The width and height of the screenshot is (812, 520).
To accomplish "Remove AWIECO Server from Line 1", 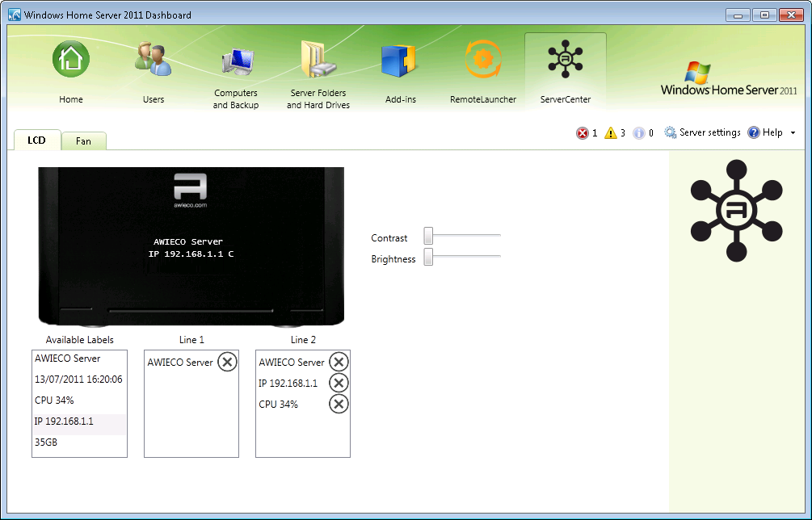I will pos(227,362).
